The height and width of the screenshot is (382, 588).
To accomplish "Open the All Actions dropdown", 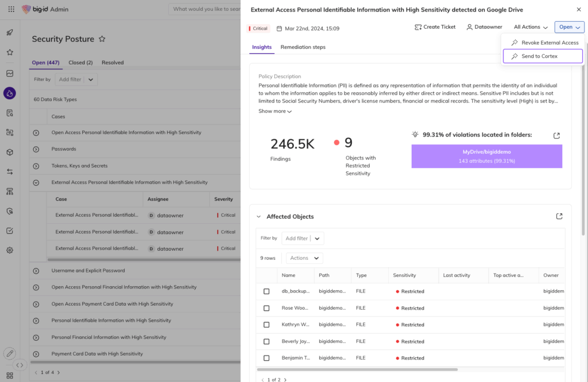I will click(x=531, y=27).
